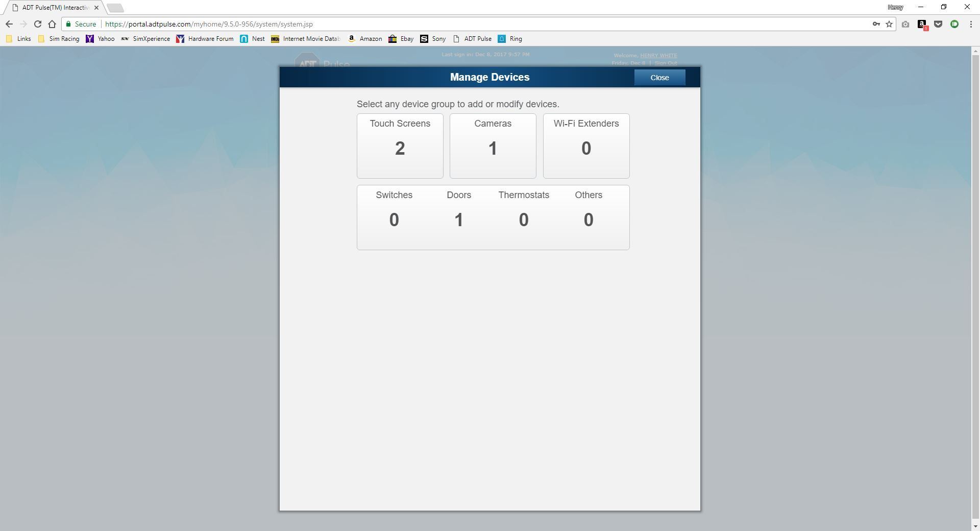Viewport: 980px width, 531px height.
Task: Click the Amazon Assistant extension icon
Action: pos(921,24)
